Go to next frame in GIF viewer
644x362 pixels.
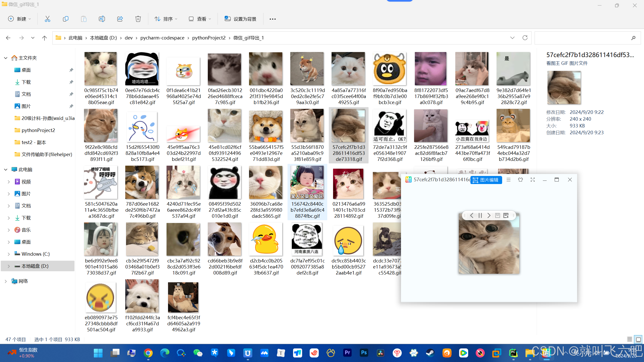489,215
